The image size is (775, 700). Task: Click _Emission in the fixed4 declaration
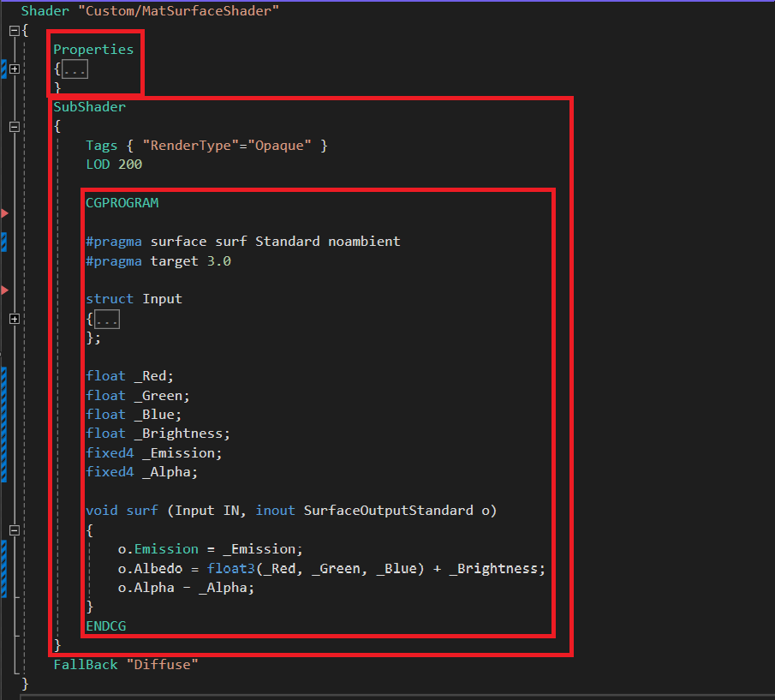(x=178, y=453)
